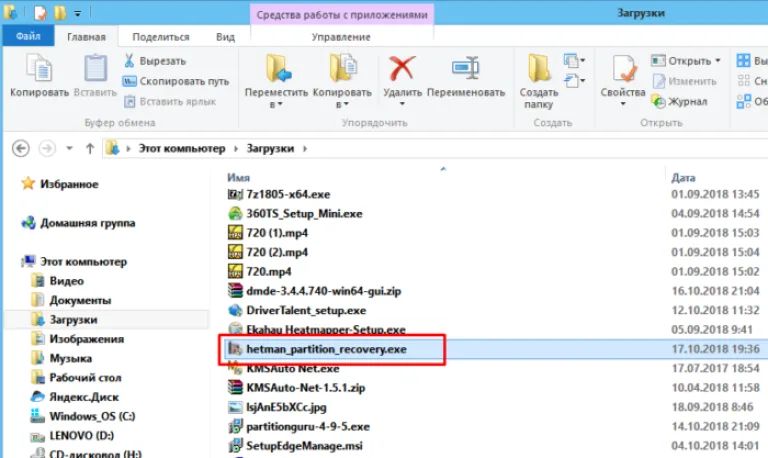
Task: Expand chevron after Загрузки in address bar
Action: point(305,148)
